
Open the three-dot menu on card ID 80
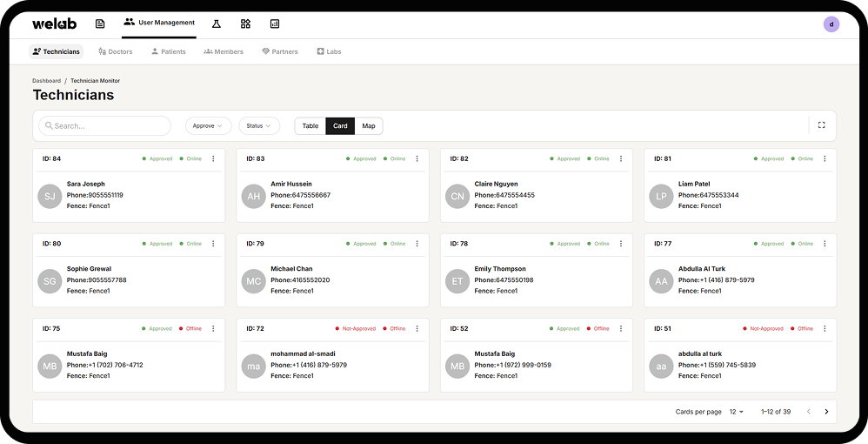(213, 244)
